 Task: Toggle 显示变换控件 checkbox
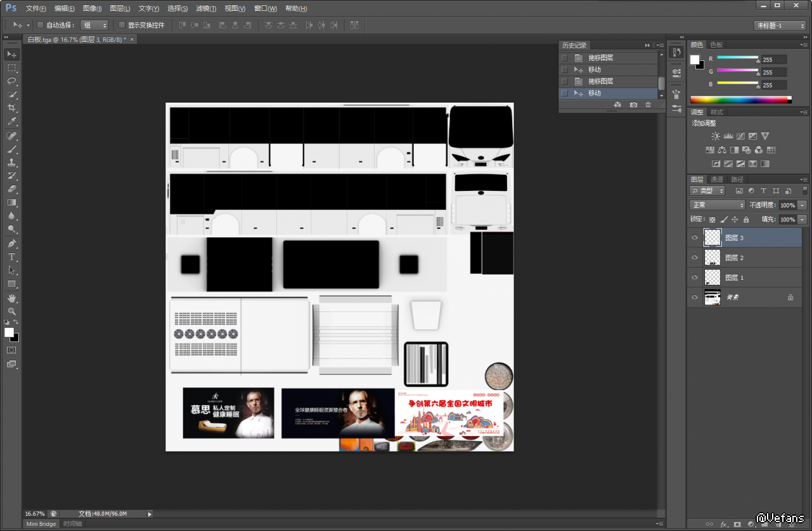(122, 25)
